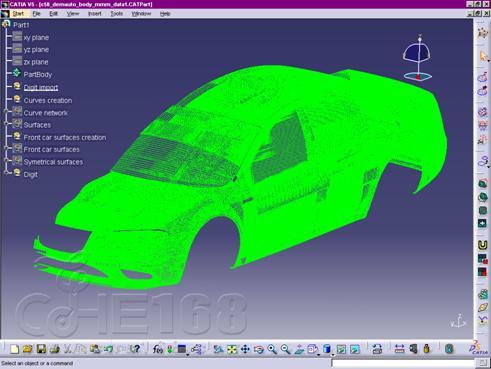Click the Zoom In magnifier icon
This screenshot has height=369, width=491.
coord(272,349)
